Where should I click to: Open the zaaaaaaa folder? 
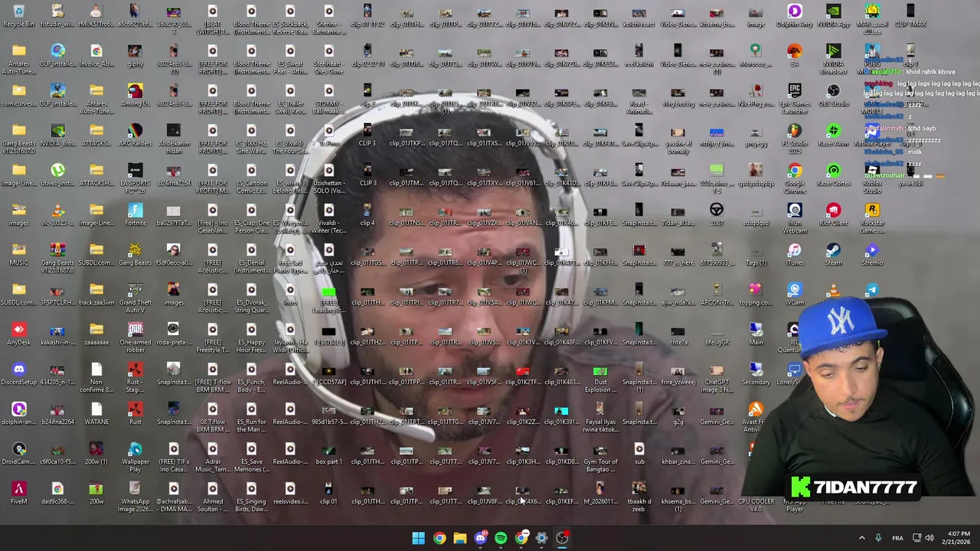pyautogui.click(x=96, y=334)
